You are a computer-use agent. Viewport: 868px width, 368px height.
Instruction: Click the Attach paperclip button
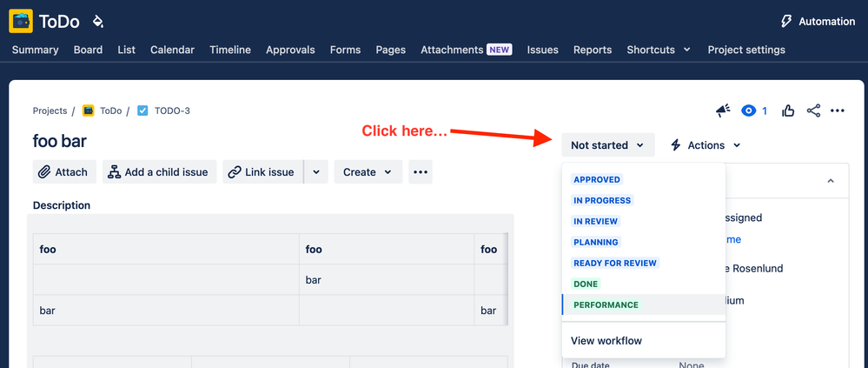click(64, 171)
